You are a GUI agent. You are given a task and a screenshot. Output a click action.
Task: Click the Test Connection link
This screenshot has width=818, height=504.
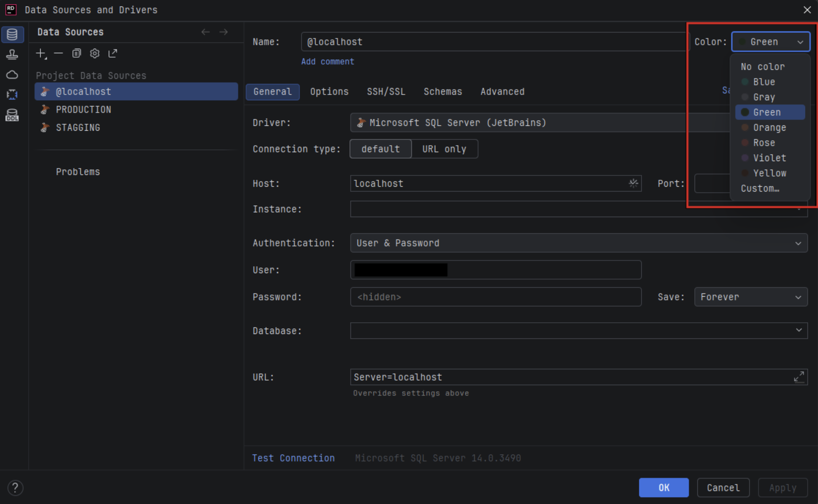pyautogui.click(x=293, y=458)
